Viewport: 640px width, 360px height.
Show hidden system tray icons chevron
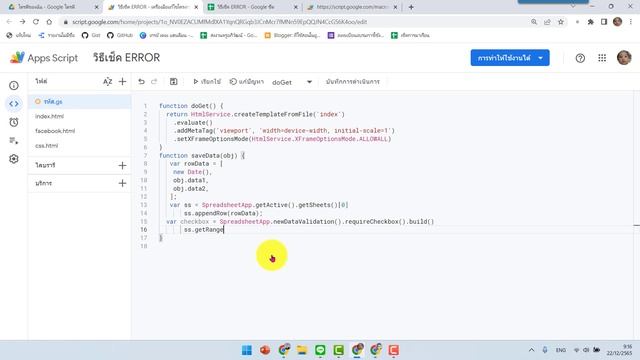[x=531, y=350]
